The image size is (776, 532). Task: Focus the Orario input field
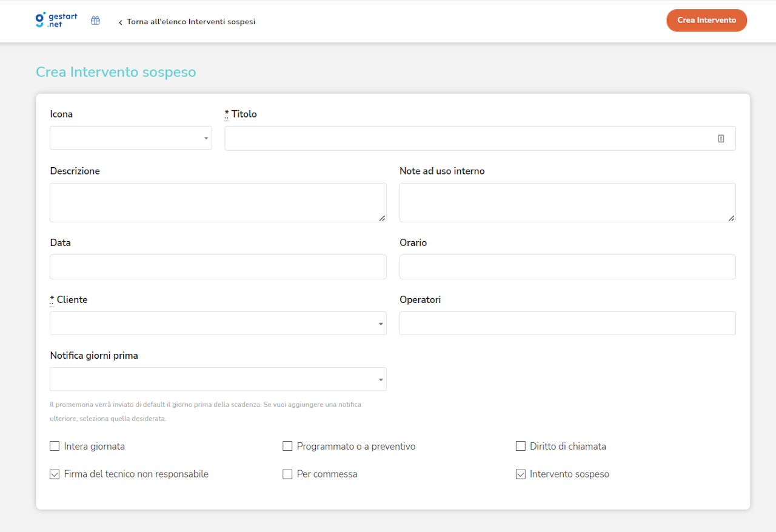[x=567, y=267]
